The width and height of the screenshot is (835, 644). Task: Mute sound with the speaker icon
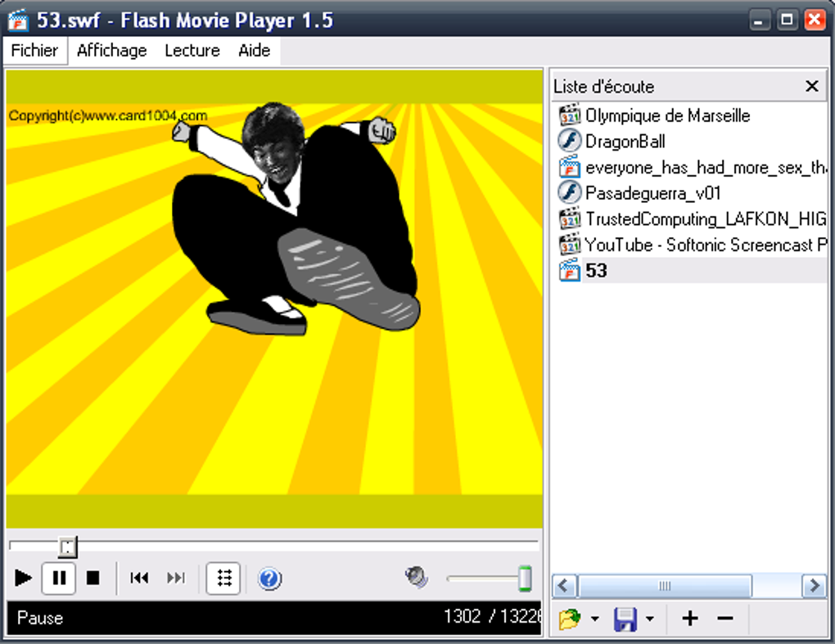pos(417,578)
